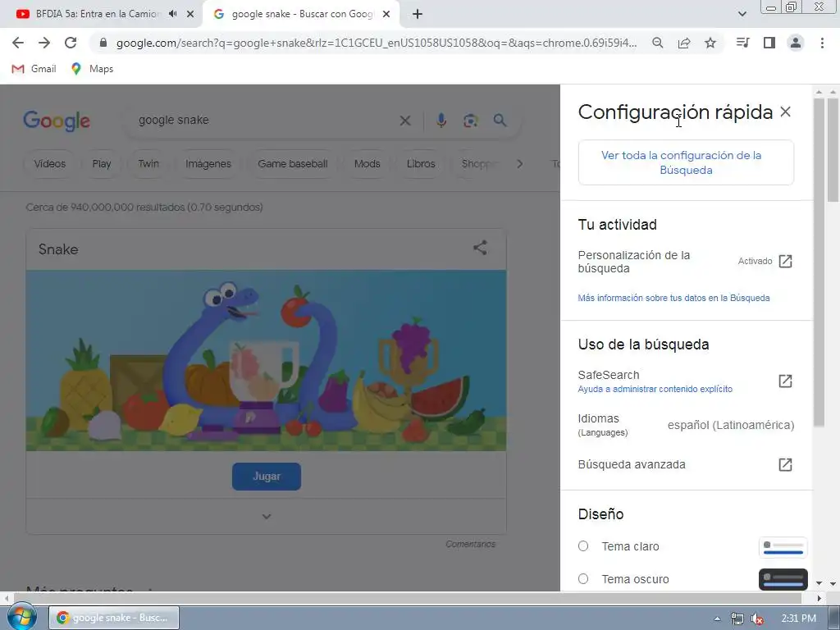Click the zoom magnifier icon in address bar
Image resolution: width=840 pixels, height=630 pixels.
[657, 43]
